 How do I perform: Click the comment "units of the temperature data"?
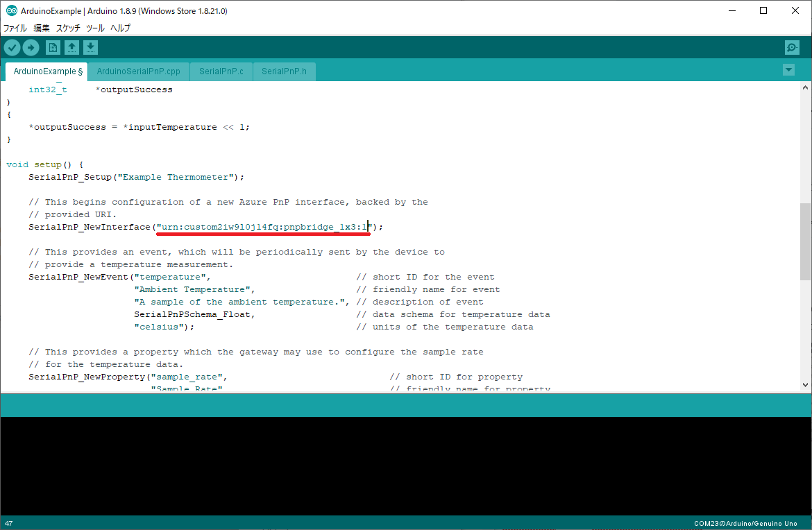(445, 327)
